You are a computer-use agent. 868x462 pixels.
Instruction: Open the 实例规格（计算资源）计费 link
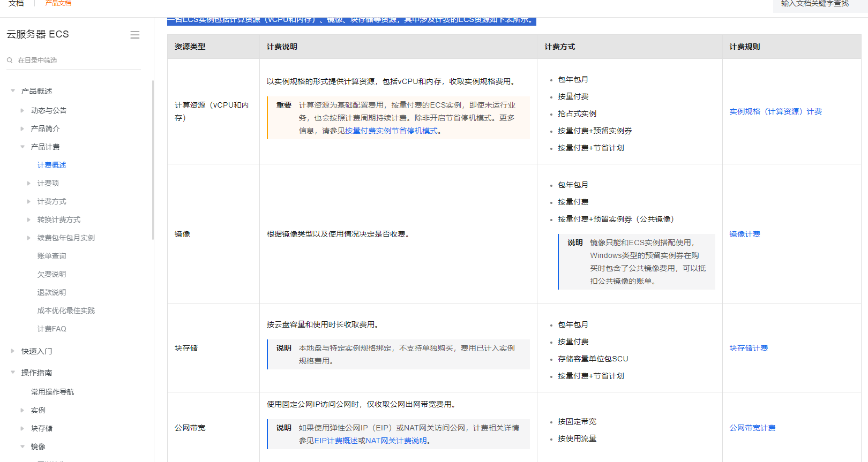tap(775, 111)
